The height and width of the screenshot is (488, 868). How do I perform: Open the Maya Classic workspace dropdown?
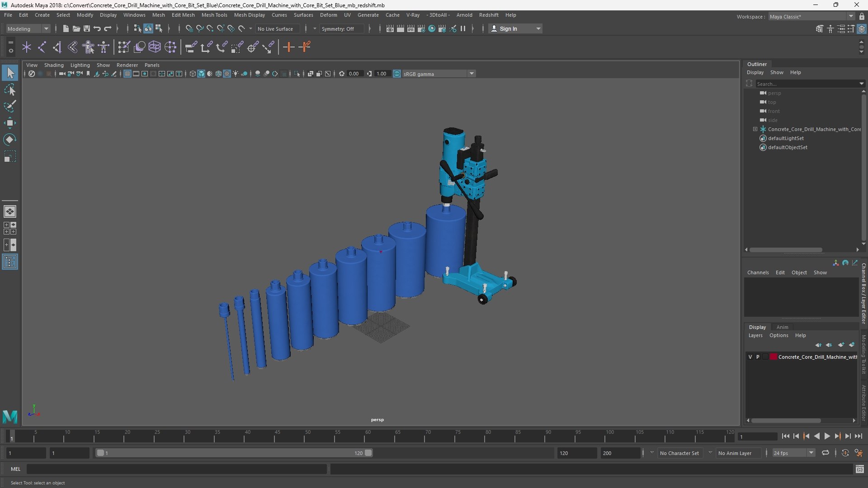coord(811,17)
